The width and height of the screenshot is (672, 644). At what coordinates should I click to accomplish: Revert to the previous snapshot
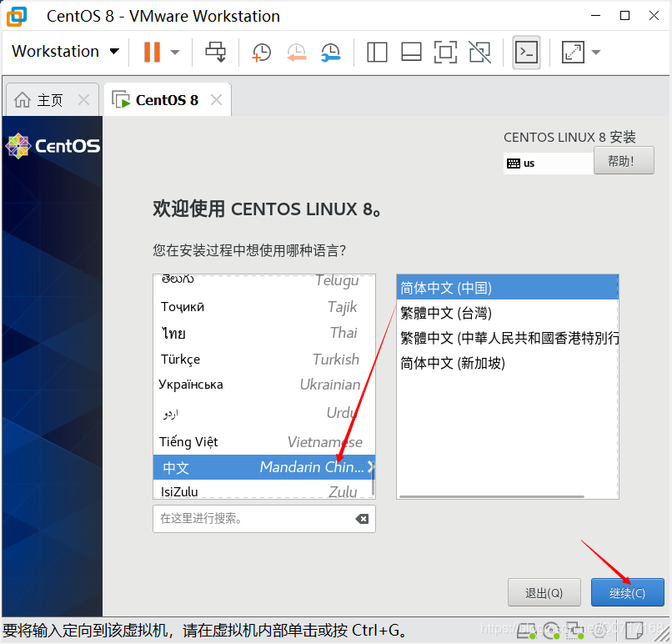click(296, 53)
